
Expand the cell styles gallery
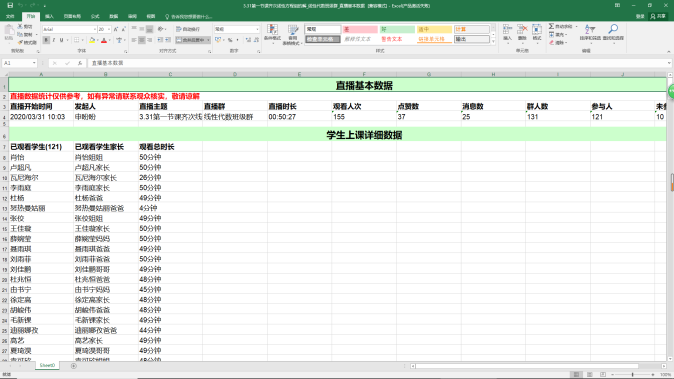(x=493, y=42)
